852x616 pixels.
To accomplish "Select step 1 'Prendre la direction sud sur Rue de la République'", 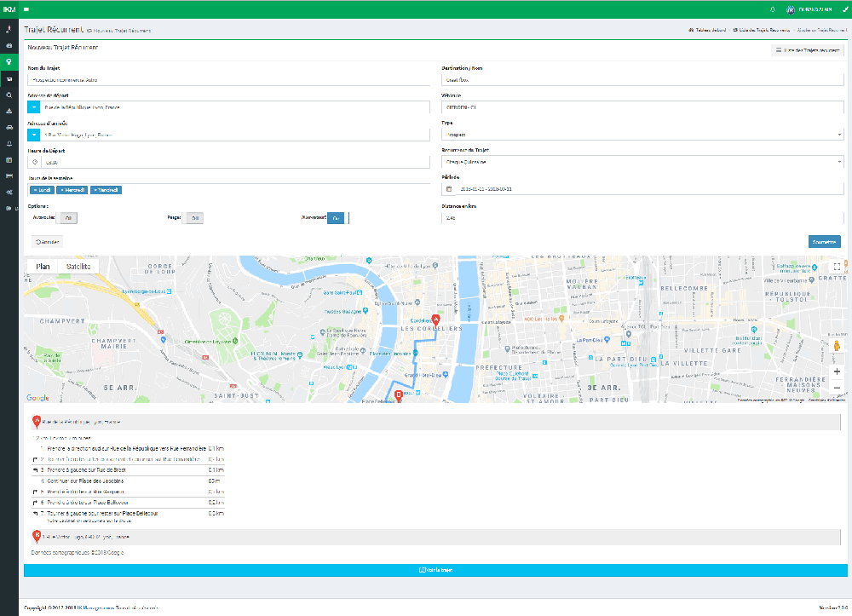I will [129, 449].
